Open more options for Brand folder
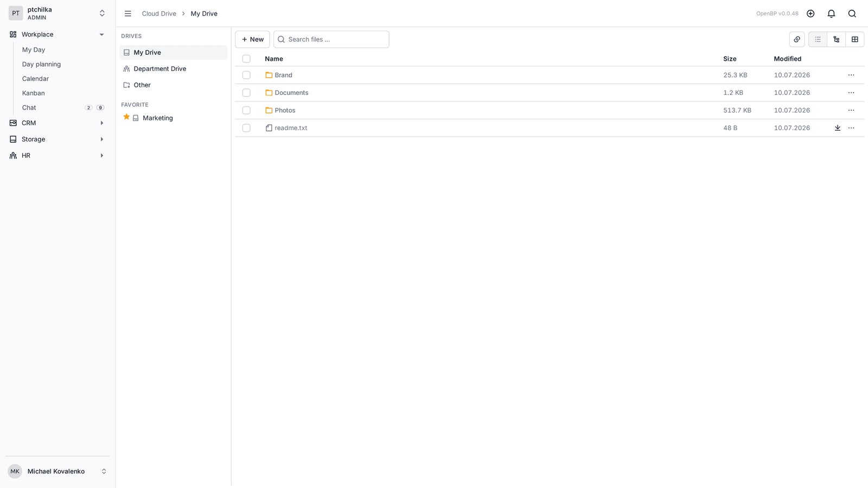This screenshot has height=488, width=868. tap(851, 75)
